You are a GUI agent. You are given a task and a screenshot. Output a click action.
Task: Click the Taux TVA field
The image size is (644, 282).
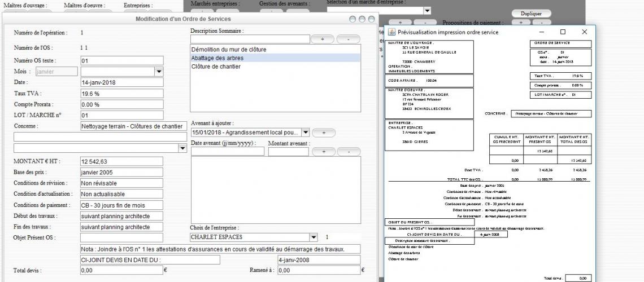click(121, 94)
